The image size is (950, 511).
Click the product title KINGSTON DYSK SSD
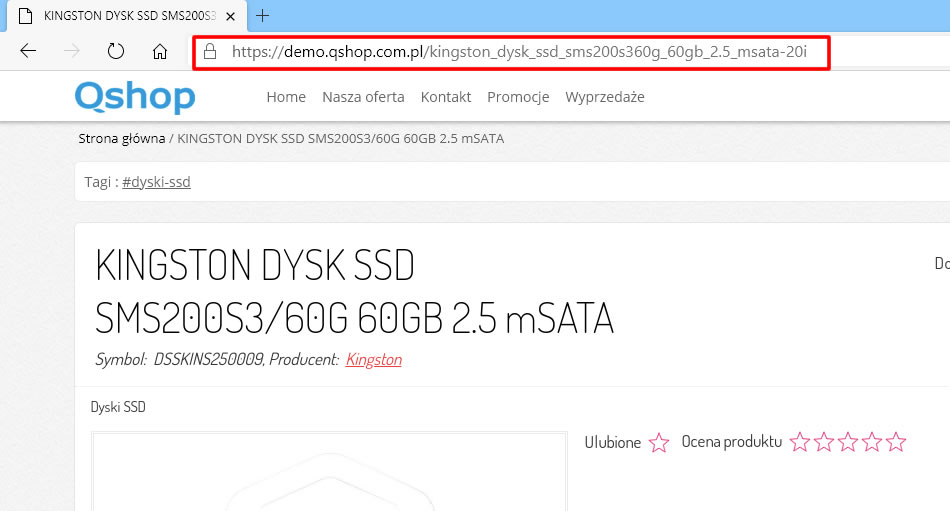pos(354,292)
